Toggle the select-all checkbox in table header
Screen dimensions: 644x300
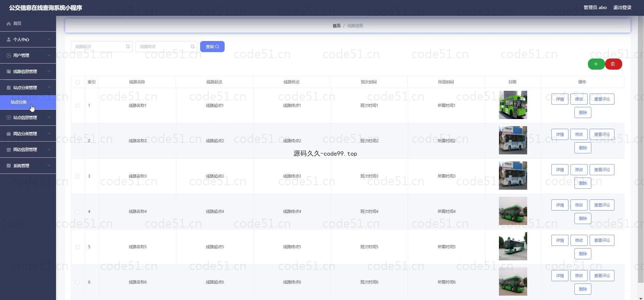click(78, 82)
